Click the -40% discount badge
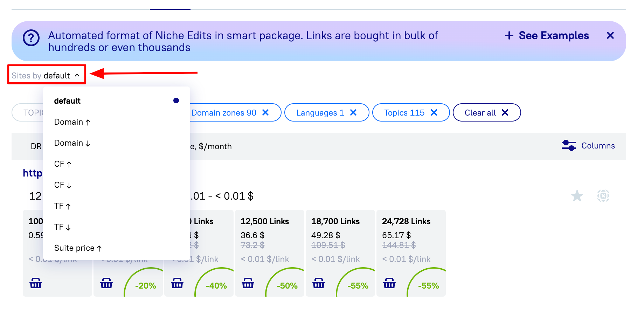644x311 pixels. click(216, 285)
